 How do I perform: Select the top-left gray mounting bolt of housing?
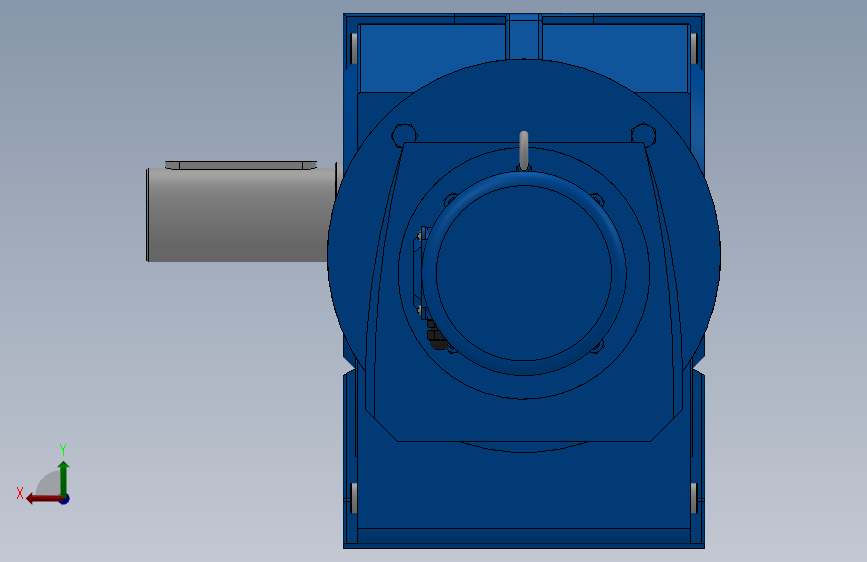coord(354,48)
